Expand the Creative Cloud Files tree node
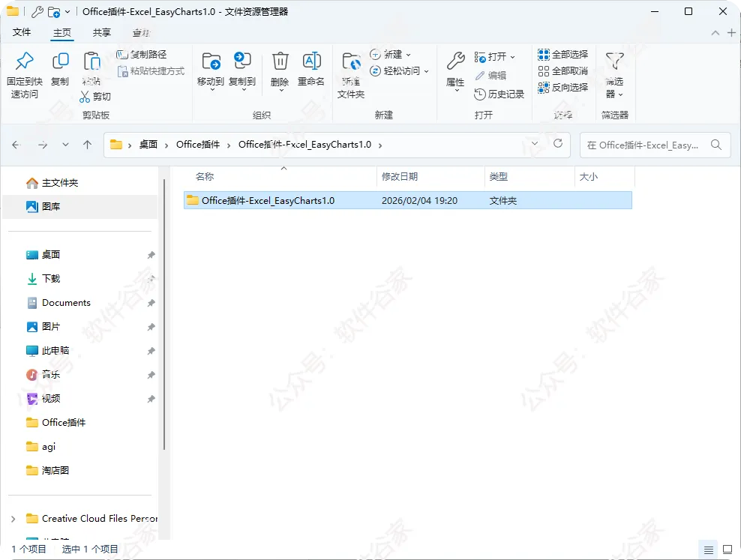The width and height of the screenshot is (741, 560). (13, 519)
